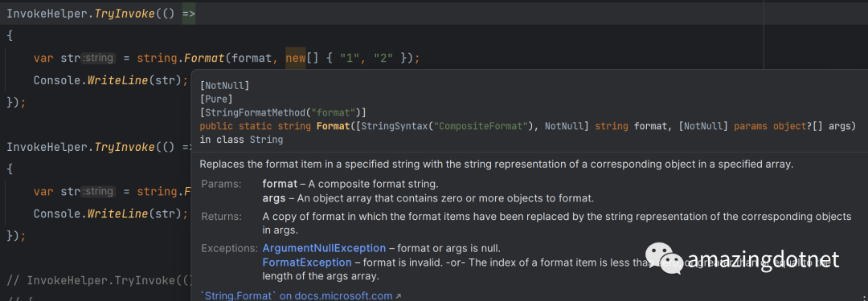Click the commented "// InvokeHelper.TryInvoke" line
Viewport: 868px width, 301px height.
99,280
